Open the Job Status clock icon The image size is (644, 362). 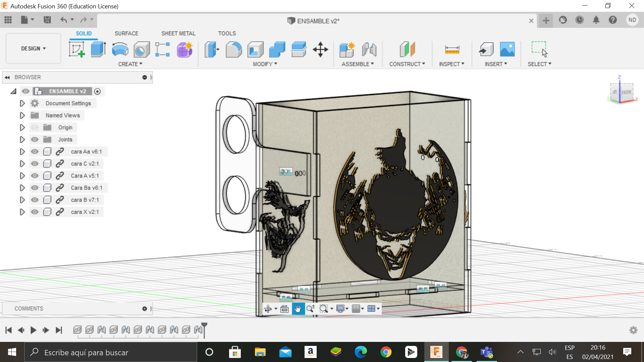click(x=579, y=20)
